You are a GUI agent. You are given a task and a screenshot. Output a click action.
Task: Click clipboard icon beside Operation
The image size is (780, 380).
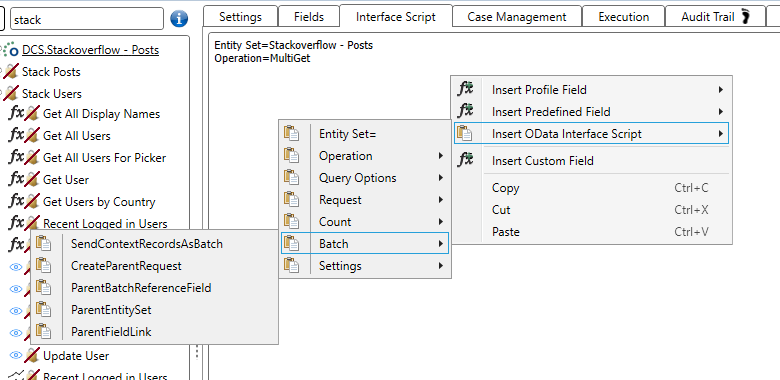point(292,155)
